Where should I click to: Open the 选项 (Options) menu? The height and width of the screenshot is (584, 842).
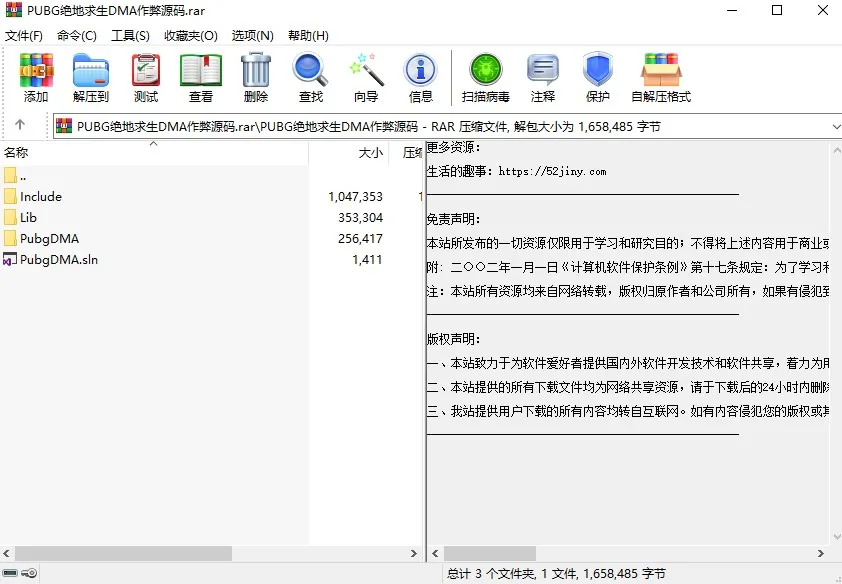(252, 35)
